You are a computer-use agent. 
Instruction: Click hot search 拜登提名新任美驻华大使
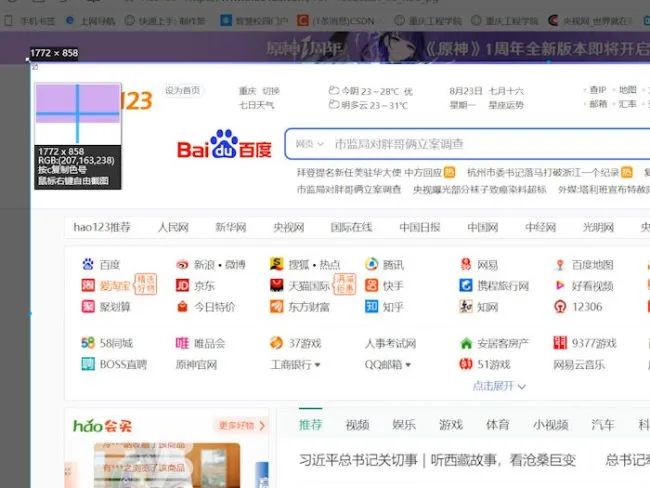[369, 172]
